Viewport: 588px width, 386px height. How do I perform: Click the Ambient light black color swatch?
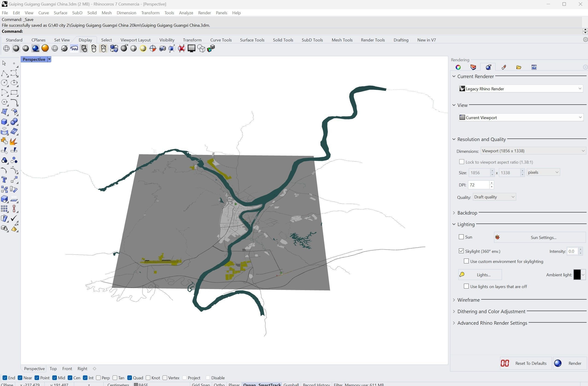point(577,275)
